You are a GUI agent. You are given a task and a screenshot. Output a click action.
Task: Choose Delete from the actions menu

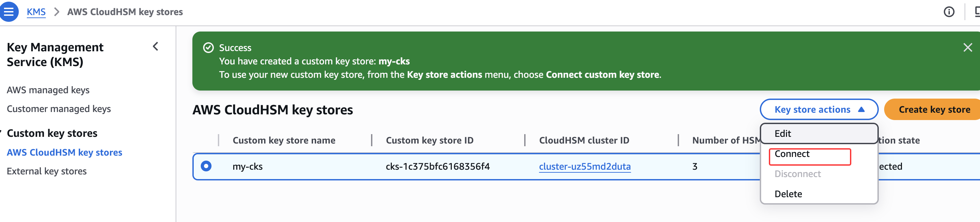point(788,194)
